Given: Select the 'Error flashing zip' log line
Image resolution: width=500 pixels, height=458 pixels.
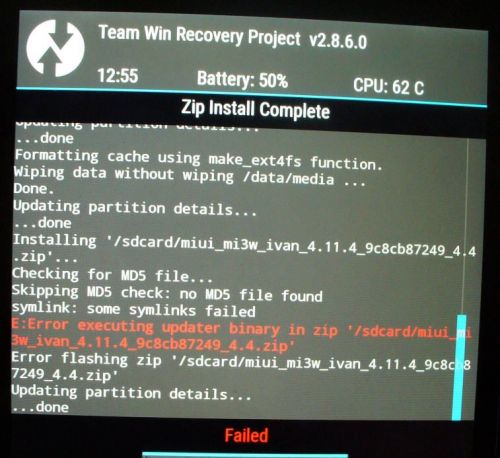Looking at the screenshot, I should (241, 367).
